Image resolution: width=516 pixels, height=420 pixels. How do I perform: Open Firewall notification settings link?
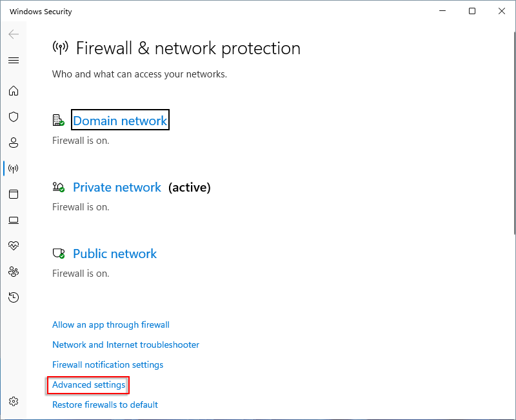pyautogui.click(x=108, y=365)
